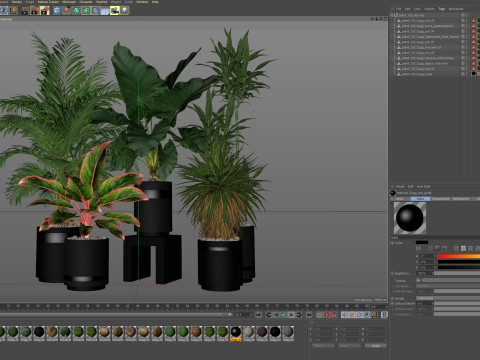This screenshot has height=360, width=480.
Task: Toggle rotation keyframe recording icon
Action: [x=359, y=315]
